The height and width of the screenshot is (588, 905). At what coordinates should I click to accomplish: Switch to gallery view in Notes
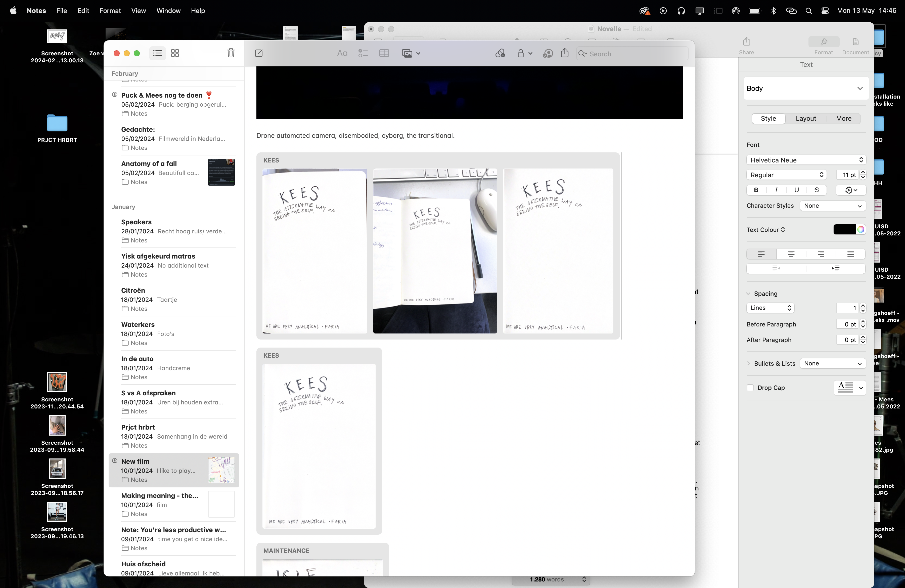[x=175, y=53]
